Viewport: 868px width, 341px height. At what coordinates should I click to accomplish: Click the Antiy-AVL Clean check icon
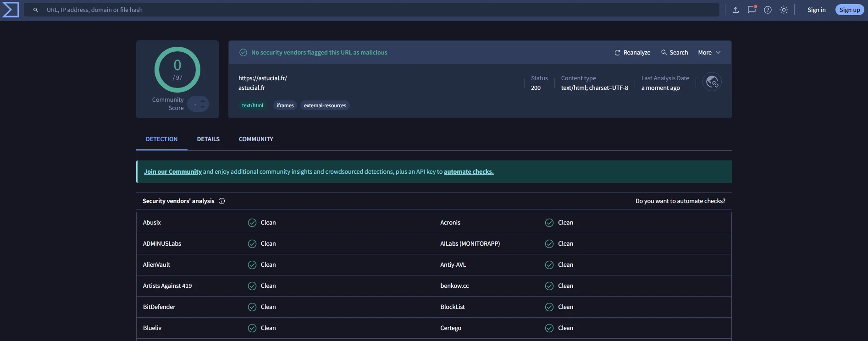[x=549, y=265]
